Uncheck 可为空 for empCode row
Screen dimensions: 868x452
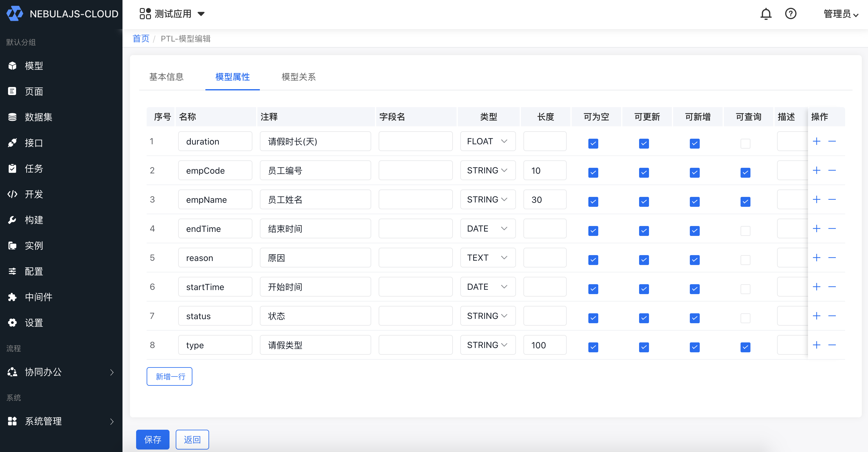[593, 172]
